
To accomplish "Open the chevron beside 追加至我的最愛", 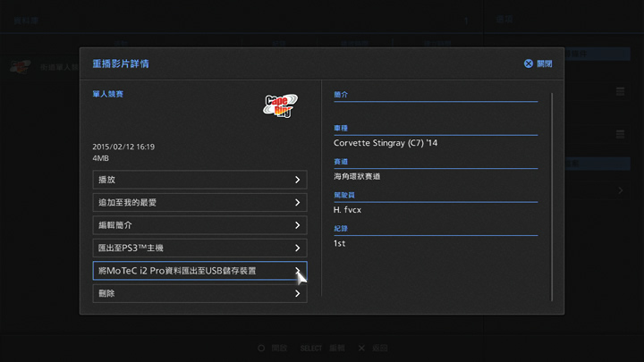I will [297, 203].
